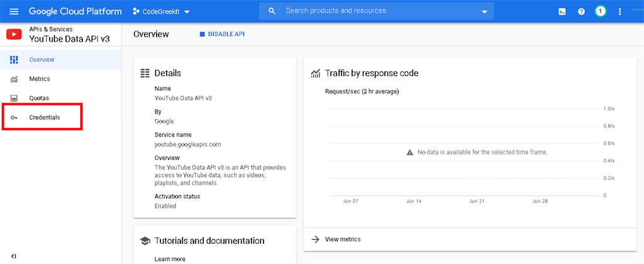Open the Help question mark icon
Image resolution: width=644 pixels, height=264 pixels.
pyautogui.click(x=581, y=11)
